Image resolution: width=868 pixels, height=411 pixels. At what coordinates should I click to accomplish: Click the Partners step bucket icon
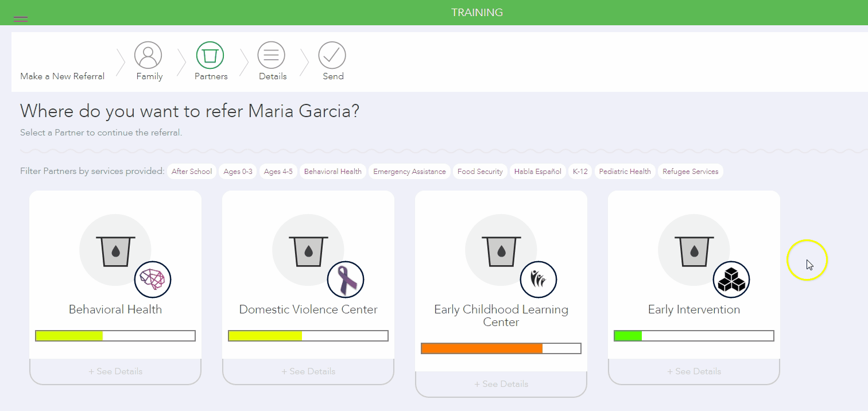click(x=210, y=55)
